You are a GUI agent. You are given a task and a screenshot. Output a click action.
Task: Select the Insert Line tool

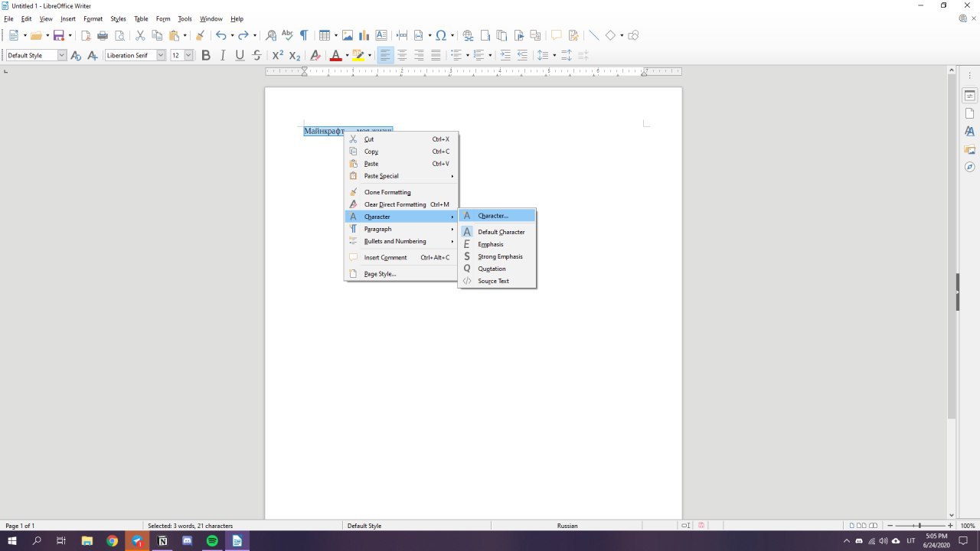593,35
